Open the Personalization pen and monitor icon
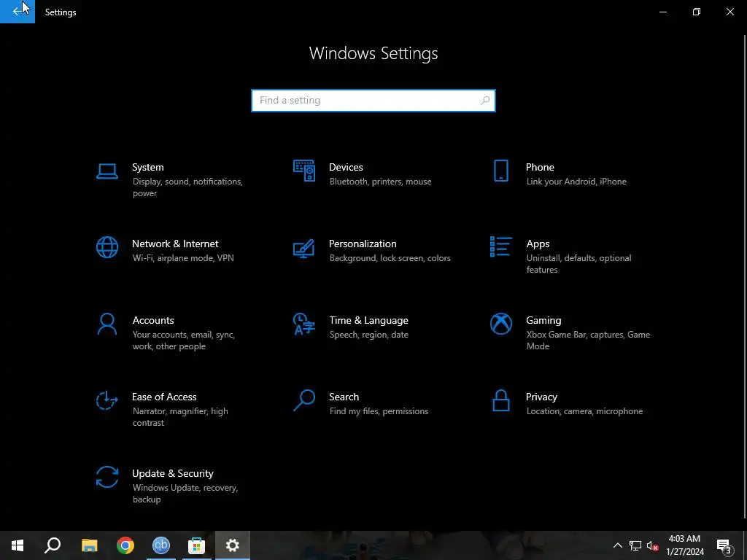The image size is (747, 560). coord(304,248)
